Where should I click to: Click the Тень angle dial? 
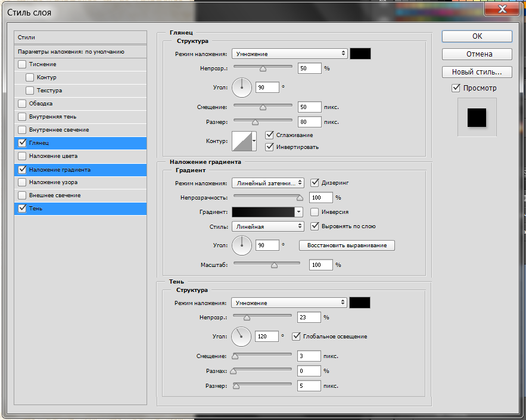(242, 337)
